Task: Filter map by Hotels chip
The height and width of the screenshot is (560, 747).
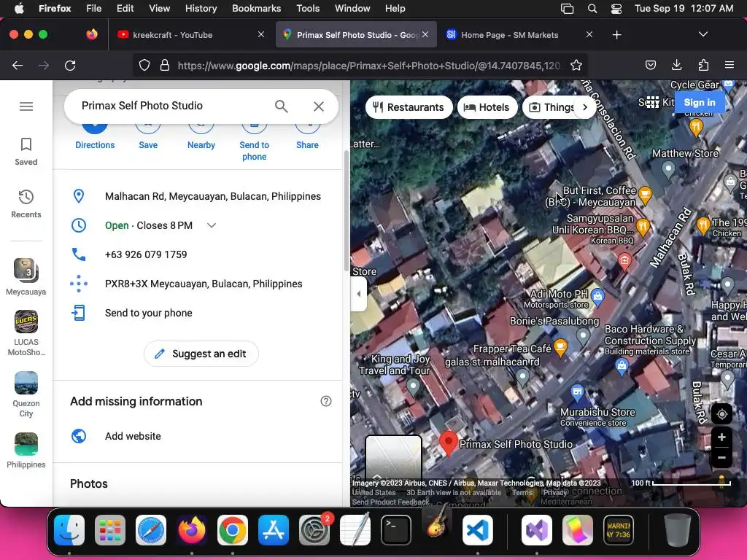Action: tap(487, 107)
